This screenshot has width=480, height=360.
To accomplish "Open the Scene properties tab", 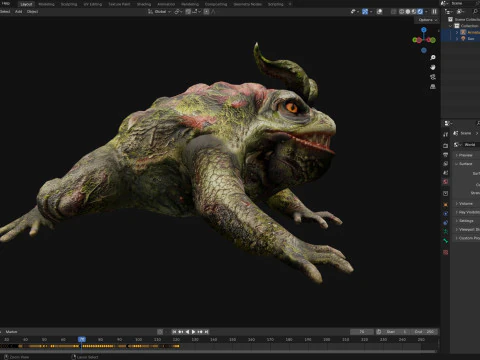I will click(446, 173).
